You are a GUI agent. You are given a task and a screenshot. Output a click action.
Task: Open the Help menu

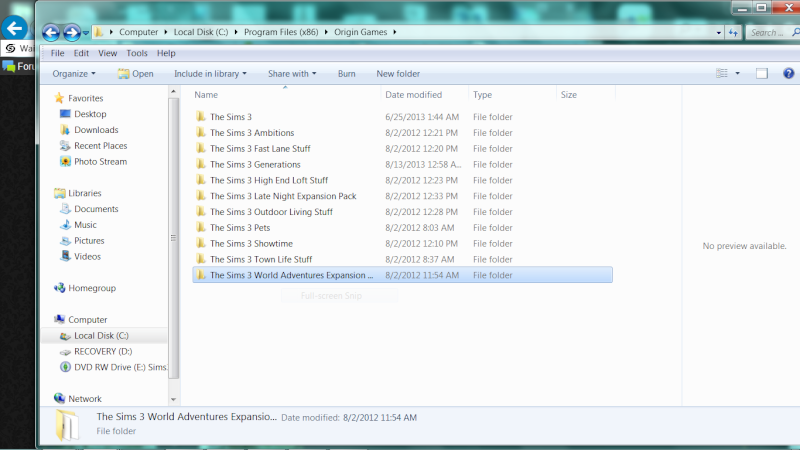click(x=166, y=53)
